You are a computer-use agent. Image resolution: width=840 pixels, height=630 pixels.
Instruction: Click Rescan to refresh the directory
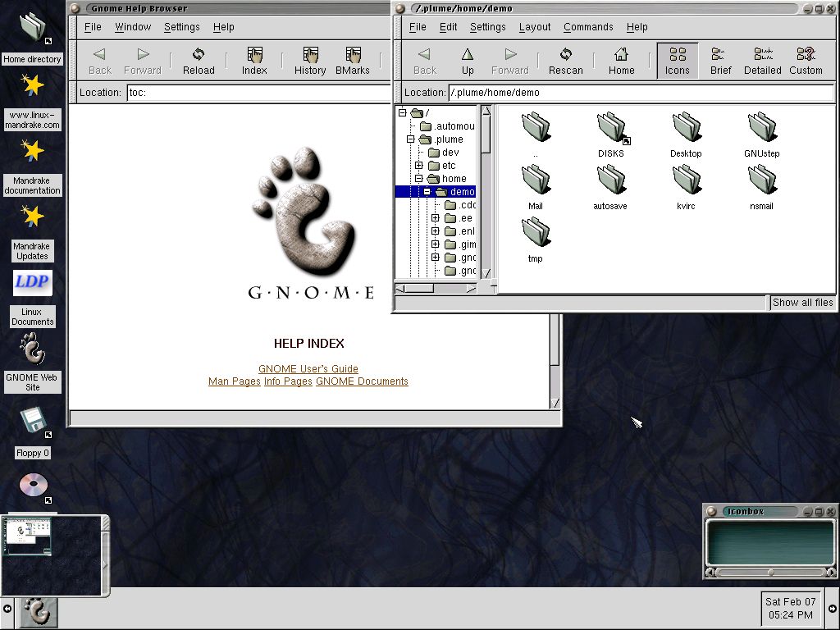[565, 60]
